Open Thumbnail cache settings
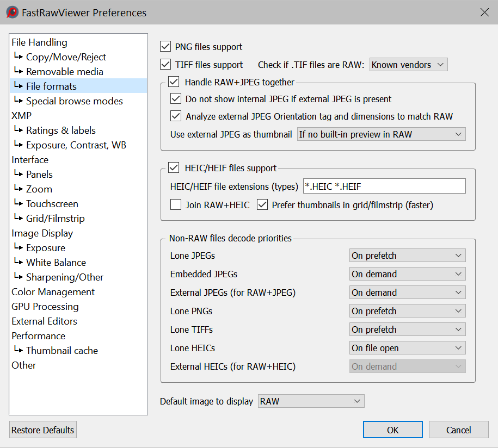The image size is (498, 448). [62, 351]
